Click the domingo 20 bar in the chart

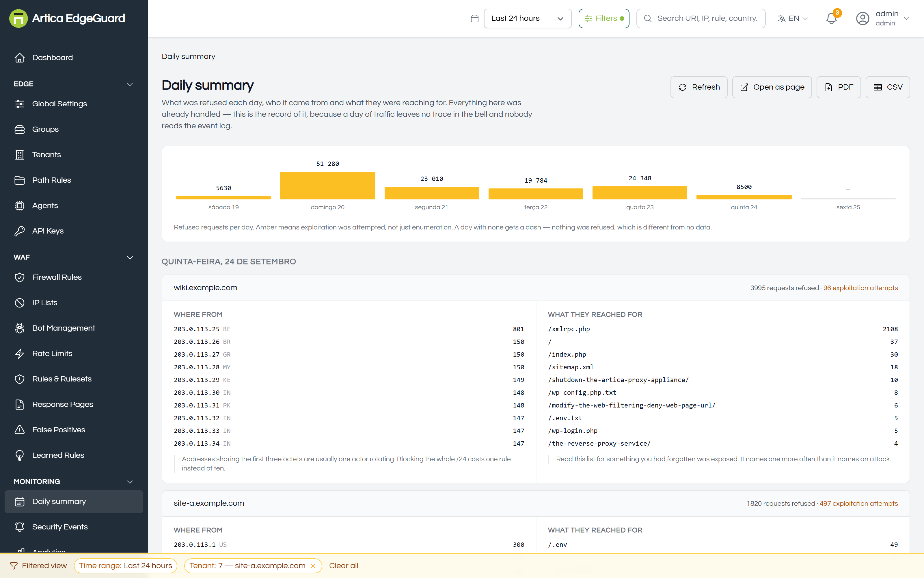pos(328,186)
